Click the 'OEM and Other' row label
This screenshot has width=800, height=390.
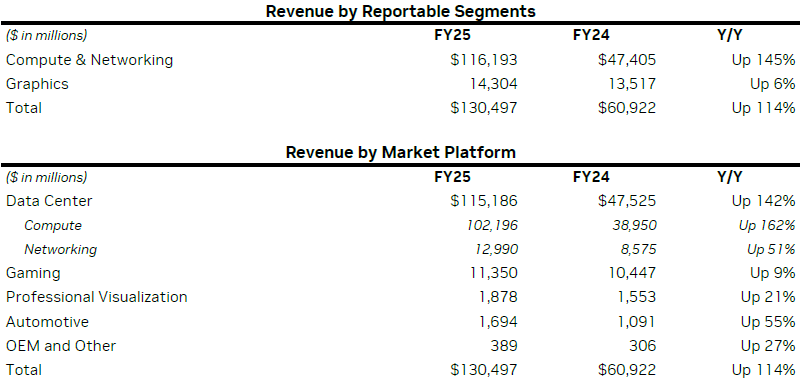(x=61, y=346)
